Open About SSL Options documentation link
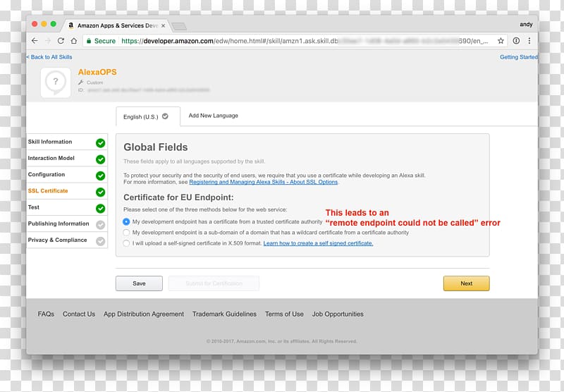This screenshot has width=564, height=392. (263, 182)
